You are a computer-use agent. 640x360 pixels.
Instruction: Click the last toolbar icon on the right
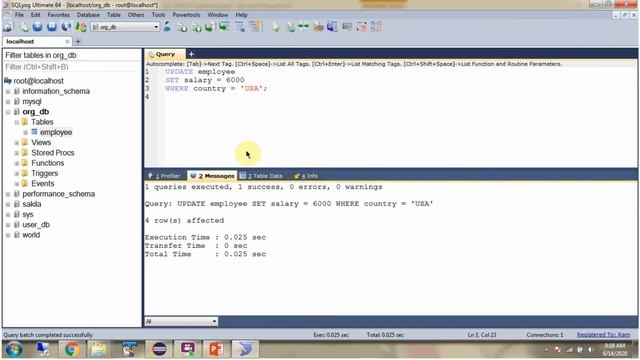click(376, 27)
